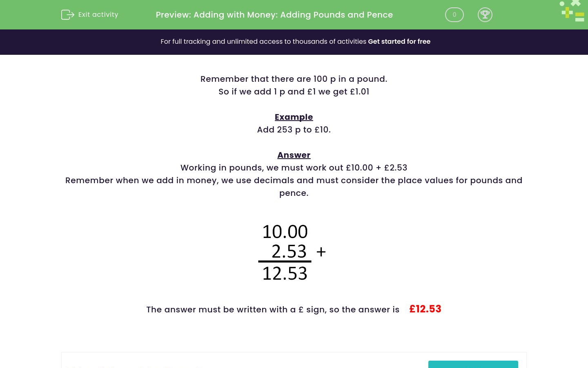Click the Answer heading to collapse it

pyautogui.click(x=294, y=155)
